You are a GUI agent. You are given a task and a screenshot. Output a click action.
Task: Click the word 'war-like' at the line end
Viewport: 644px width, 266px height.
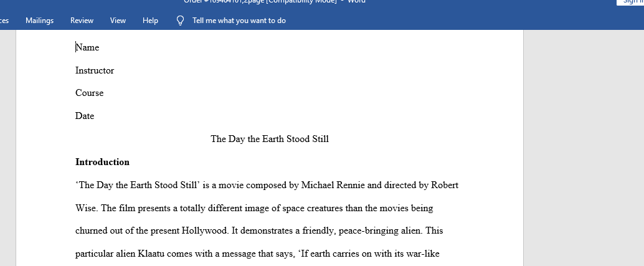[x=422, y=254]
